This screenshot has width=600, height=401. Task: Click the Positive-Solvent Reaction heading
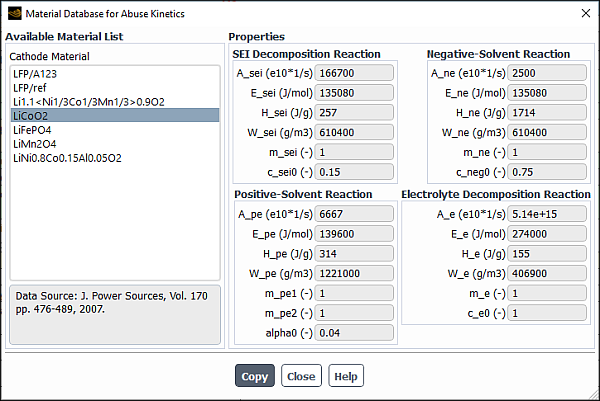click(303, 194)
